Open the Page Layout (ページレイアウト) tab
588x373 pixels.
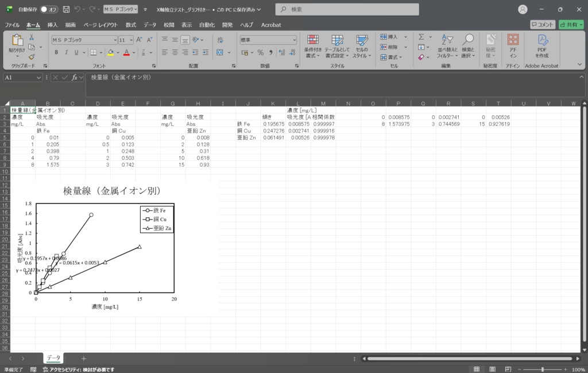click(x=100, y=25)
